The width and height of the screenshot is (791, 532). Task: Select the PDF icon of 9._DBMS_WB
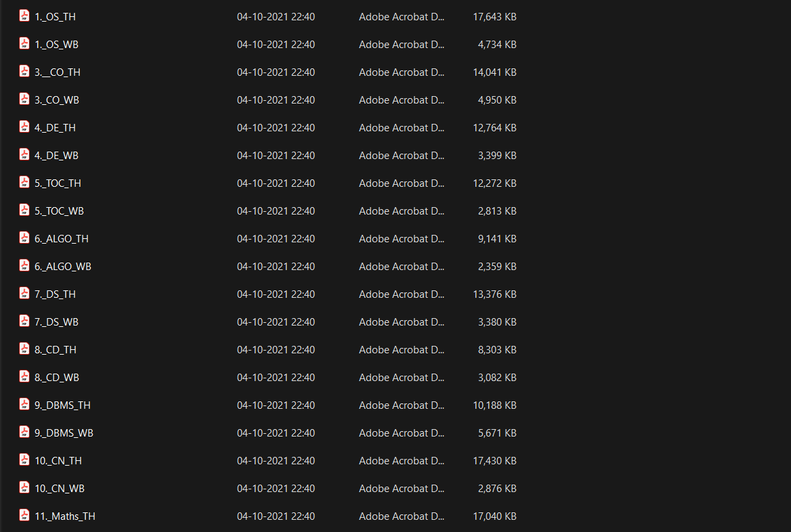(x=24, y=432)
